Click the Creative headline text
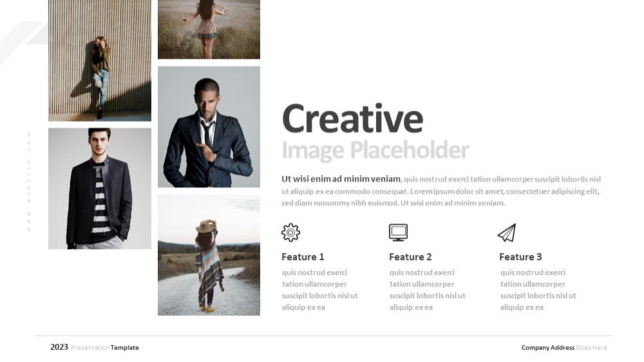Image resolution: width=644 pixels, height=362 pixels. tap(352, 119)
